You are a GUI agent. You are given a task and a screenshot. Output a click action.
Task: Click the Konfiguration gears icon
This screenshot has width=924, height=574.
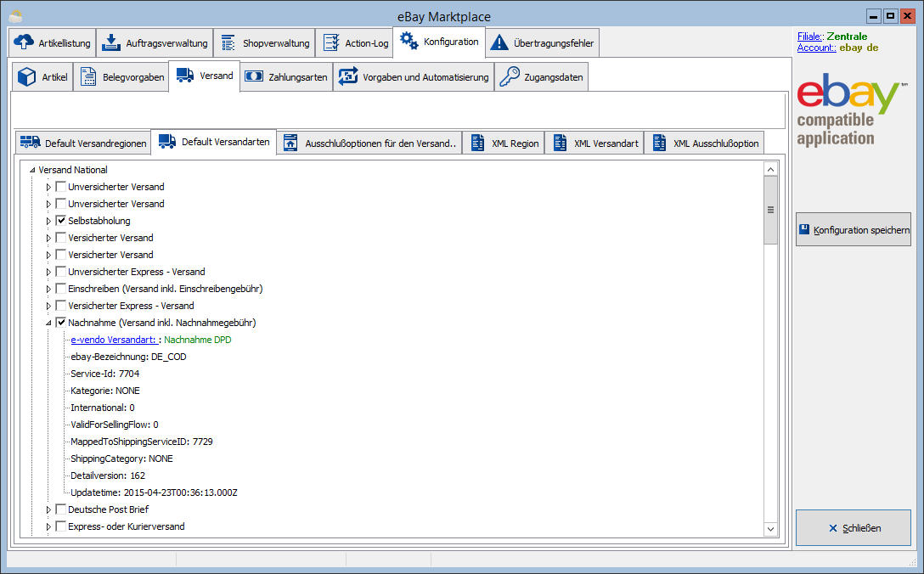[409, 42]
